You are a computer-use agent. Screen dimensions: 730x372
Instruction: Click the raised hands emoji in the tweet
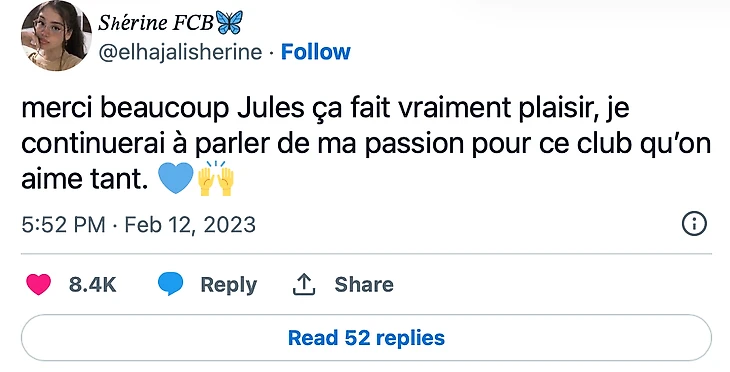(x=216, y=178)
